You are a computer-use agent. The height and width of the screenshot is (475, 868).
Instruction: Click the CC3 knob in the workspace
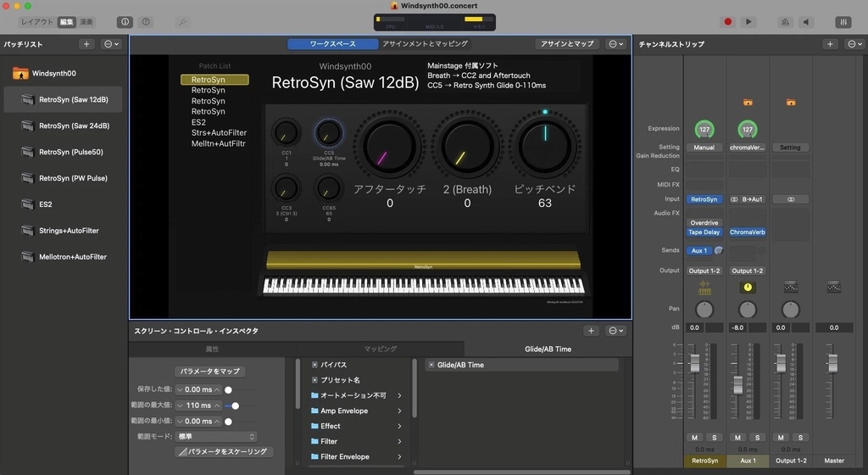(286, 189)
